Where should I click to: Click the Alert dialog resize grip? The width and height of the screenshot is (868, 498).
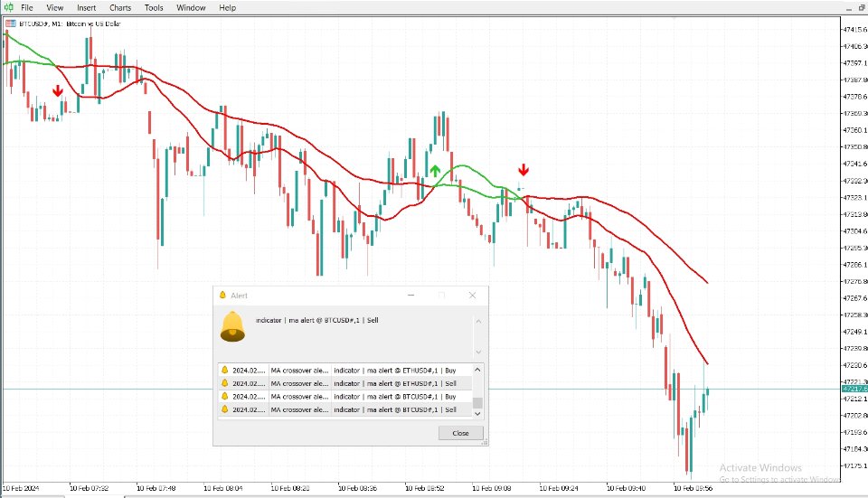[485, 442]
